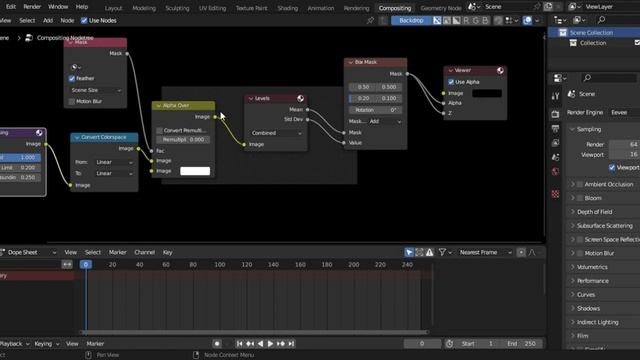Enable the Ambient Occlusion checkbox
640x360 pixels.
click(580, 184)
